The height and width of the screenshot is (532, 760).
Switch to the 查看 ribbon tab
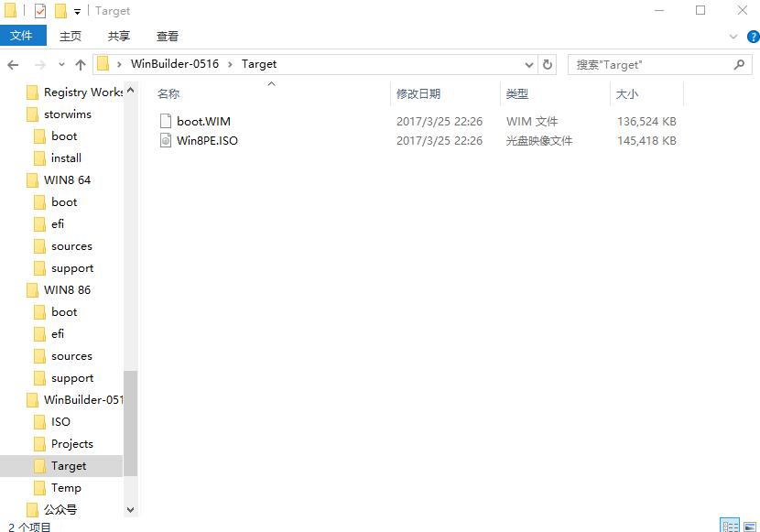[x=167, y=36]
